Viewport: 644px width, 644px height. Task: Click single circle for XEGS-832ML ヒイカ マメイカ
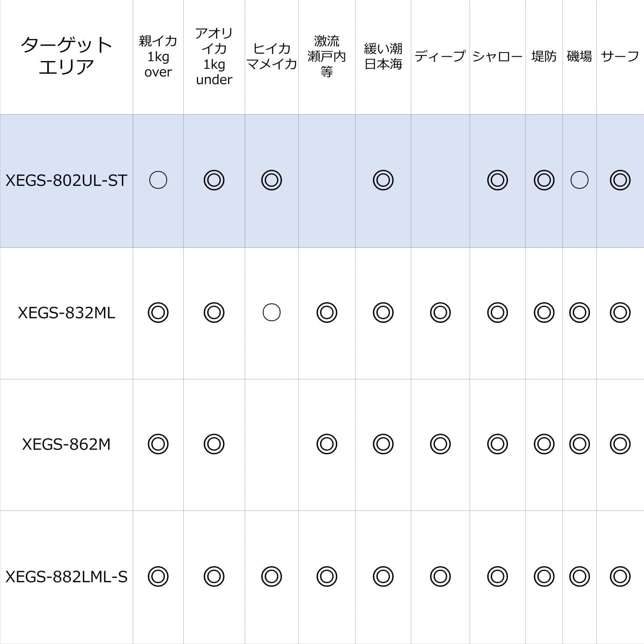271,313
